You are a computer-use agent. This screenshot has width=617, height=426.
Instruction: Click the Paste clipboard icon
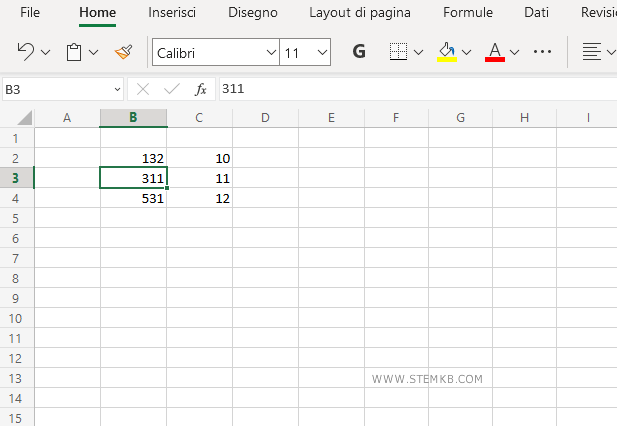pyautogui.click(x=74, y=52)
